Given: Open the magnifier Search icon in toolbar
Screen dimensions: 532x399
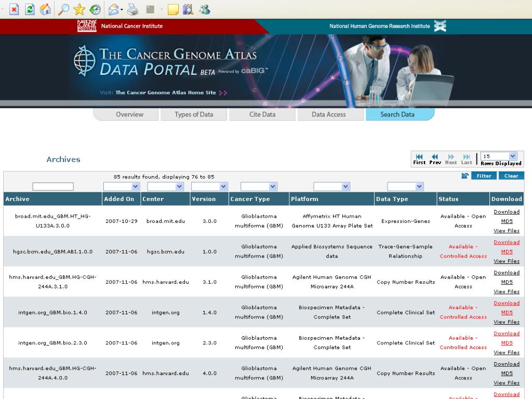Looking at the screenshot, I should 63,9.
